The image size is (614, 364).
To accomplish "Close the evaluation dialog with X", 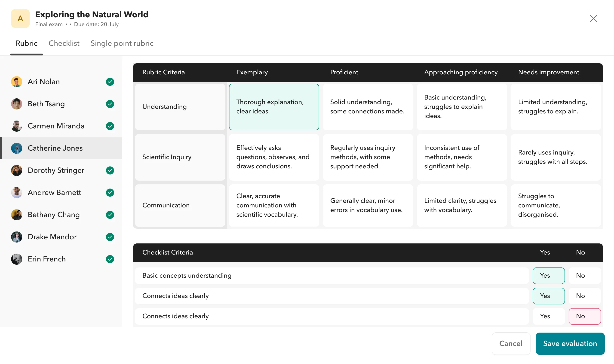I will tap(593, 18).
